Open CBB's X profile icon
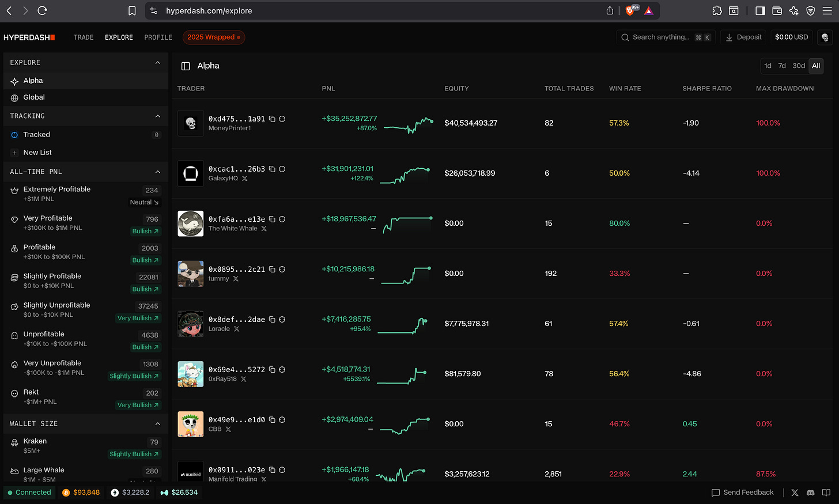The width and height of the screenshot is (839, 504). [x=228, y=429]
